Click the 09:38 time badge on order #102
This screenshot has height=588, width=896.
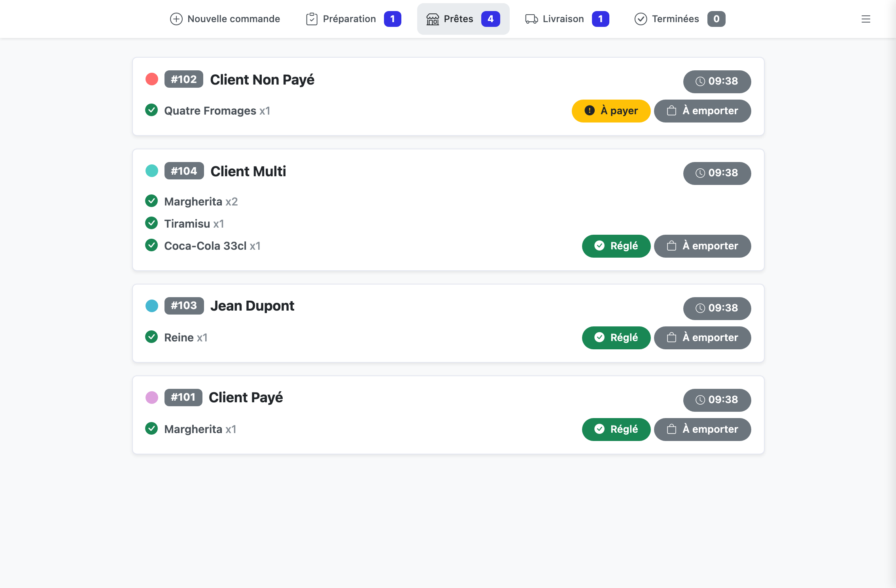point(717,82)
